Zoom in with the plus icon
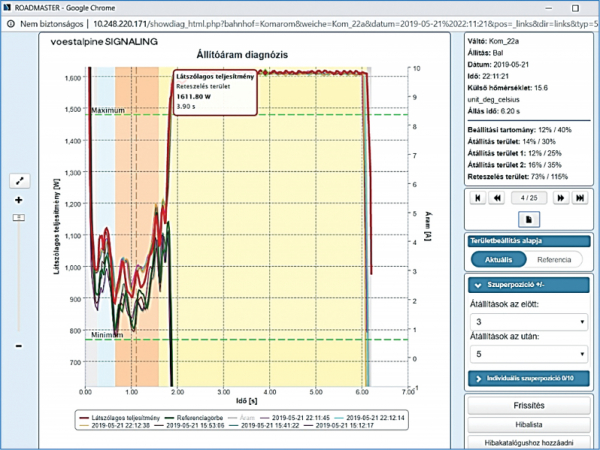 (x=17, y=200)
